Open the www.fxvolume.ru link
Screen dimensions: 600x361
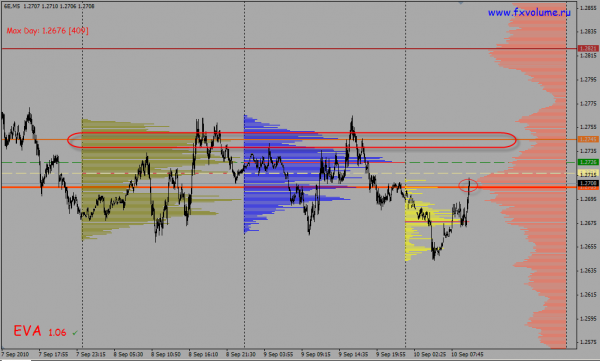(529, 13)
